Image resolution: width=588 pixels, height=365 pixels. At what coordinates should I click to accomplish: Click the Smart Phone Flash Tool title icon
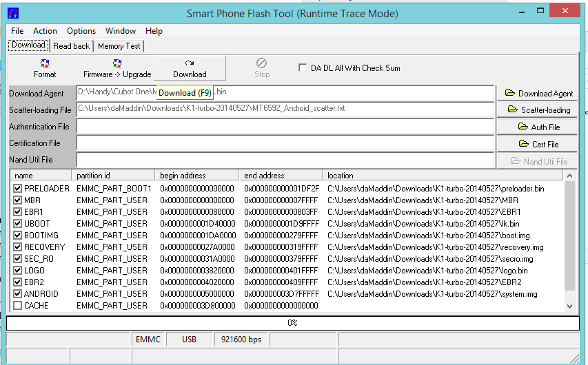[x=12, y=14]
